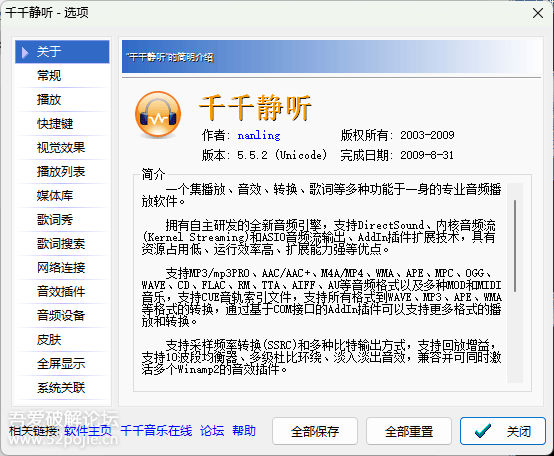Select 播放列表 in the sidebar
Viewport: 554px width, 456px height.
(62, 172)
